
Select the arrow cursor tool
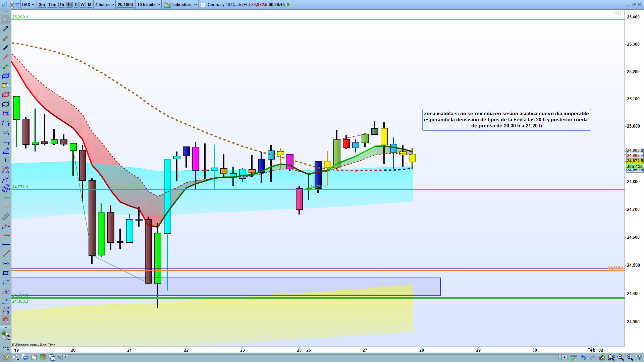click(6, 19)
